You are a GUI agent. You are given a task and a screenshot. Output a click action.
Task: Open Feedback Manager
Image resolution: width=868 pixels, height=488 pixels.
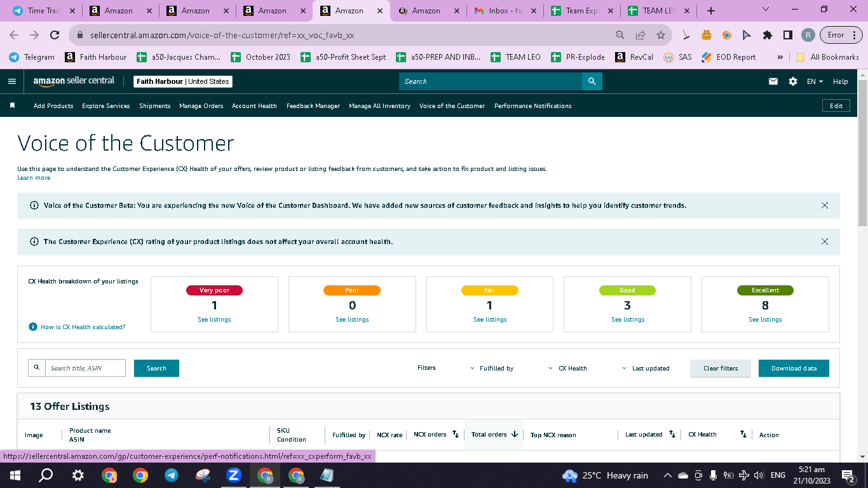pos(313,106)
